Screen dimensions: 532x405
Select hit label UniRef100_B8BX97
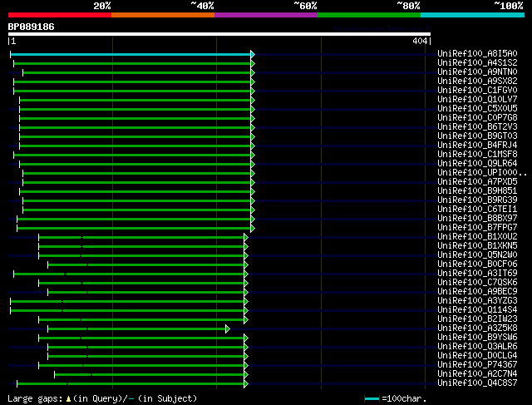point(477,218)
